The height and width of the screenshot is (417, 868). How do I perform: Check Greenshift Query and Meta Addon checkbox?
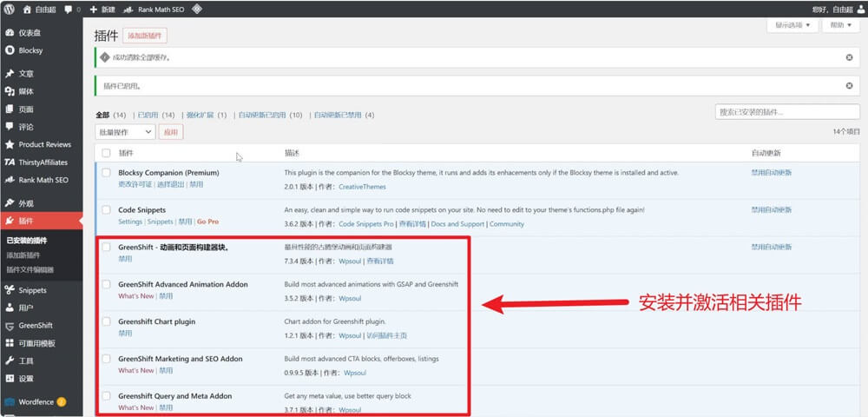106,396
